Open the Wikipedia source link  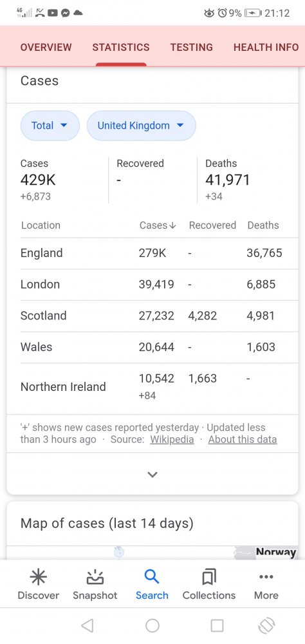[x=172, y=439]
